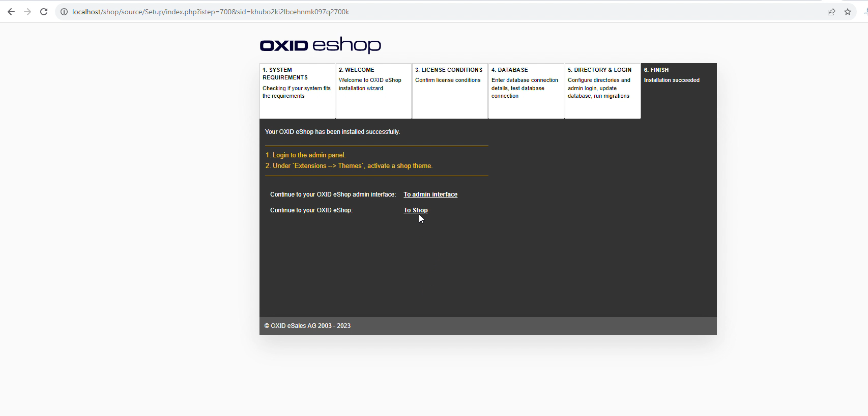Click the browser forward arrow
The width and height of the screenshot is (868, 416).
(x=27, y=12)
